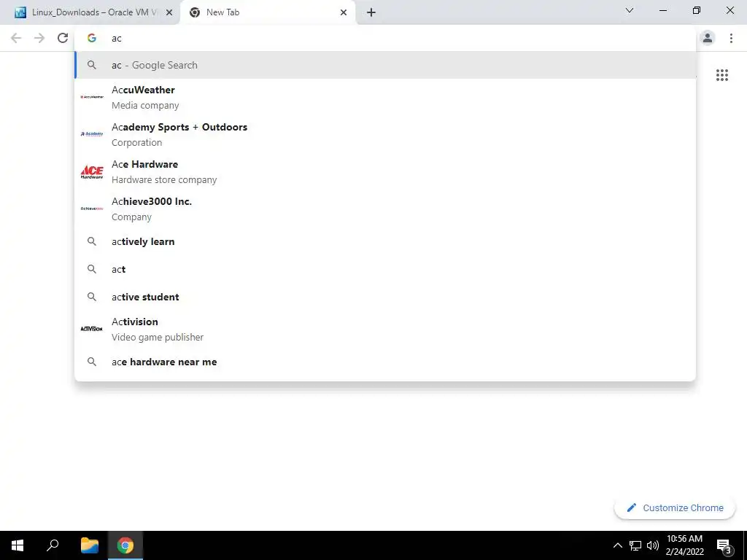This screenshot has height=560, width=747.
Task: Open the tab search chevron
Action: click(x=630, y=10)
